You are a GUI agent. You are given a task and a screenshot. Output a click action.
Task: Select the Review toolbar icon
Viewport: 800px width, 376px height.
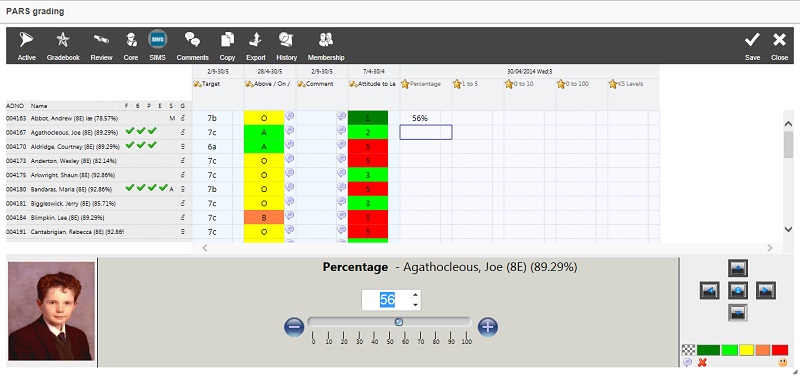pyautogui.click(x=101, y=39)
